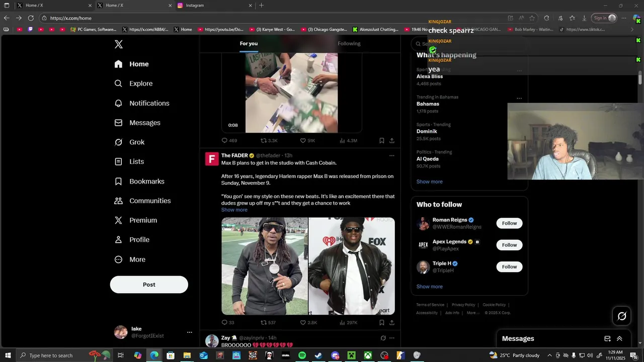Screen dimensions: 644x362
Task: Bookmark the video post above The FADER
Action: (x=382, y=141)
